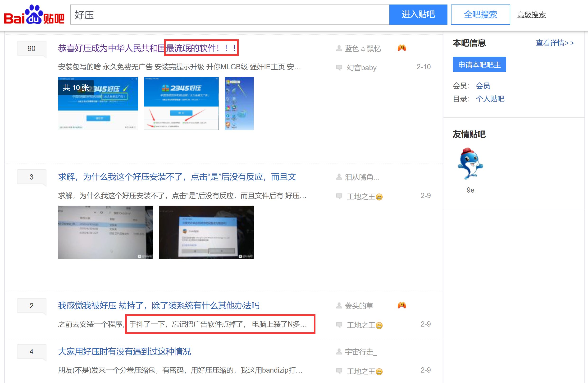Open post 恭喜好压成为中华人民共和国最流氓的软件
588x383 pixels.
[148, 48]
